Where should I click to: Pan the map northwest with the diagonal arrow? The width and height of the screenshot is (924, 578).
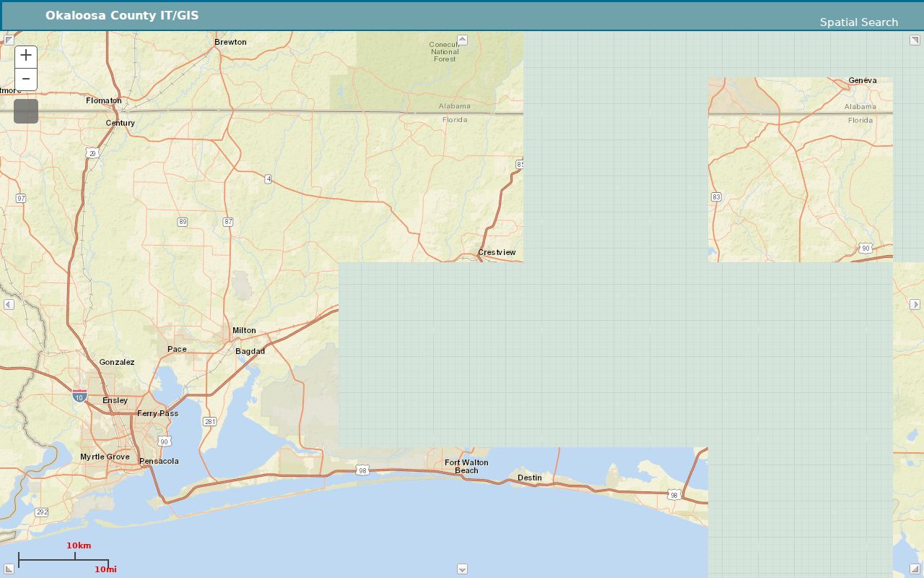coord(9,40)
